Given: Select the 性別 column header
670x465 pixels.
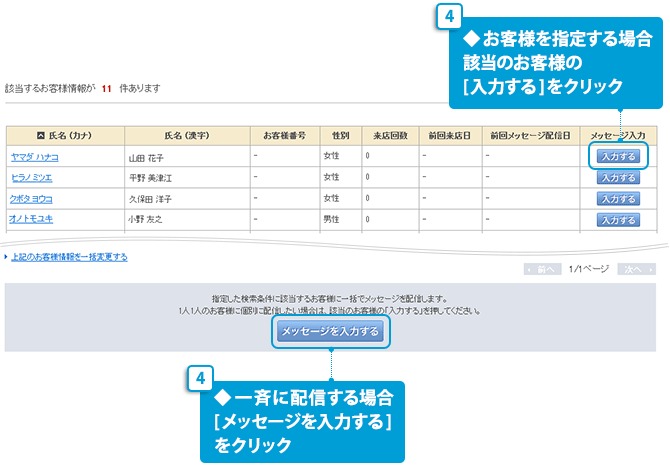Looking at the screenshot, I should click(341, 135).
